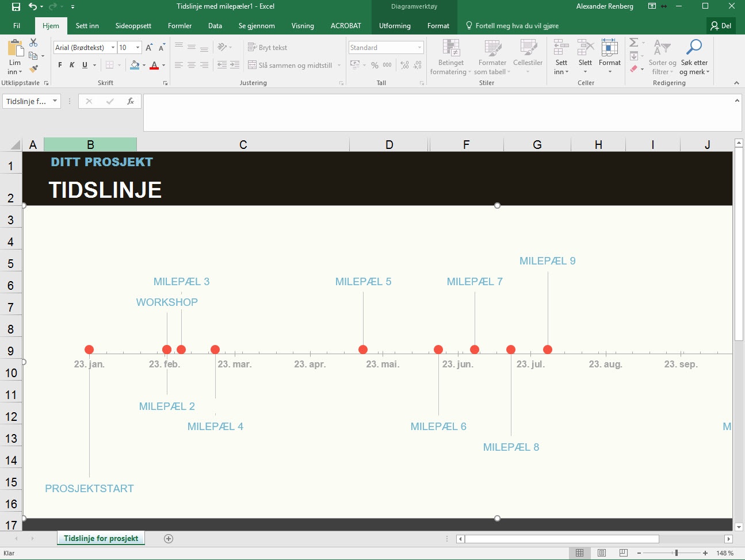The image size is (745, 560).
Task: Open the Name Box dropdown
Action: pos(55,101)
